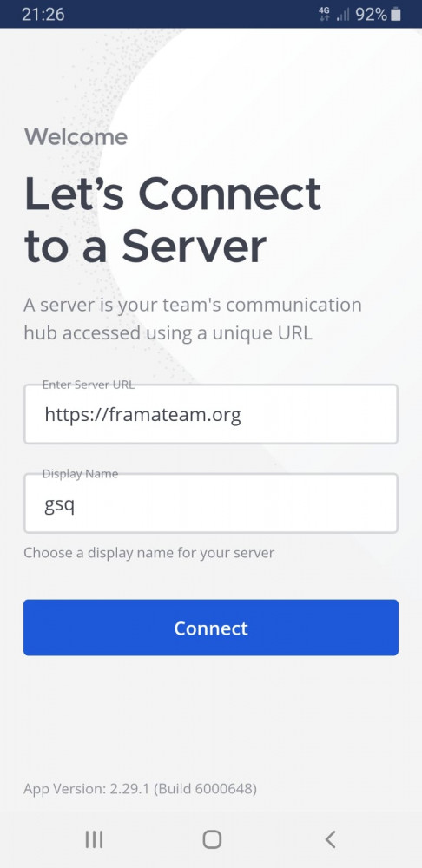Focus the Enter Server URL field

click(x=211, y=414)
